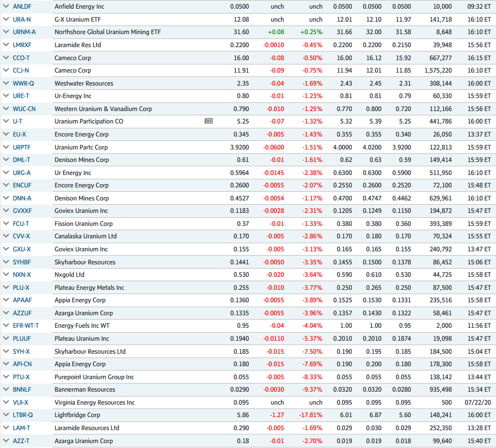Open the NXN-X ticker link
This screenshot has width=496, height=448.
tap(22, 275)
